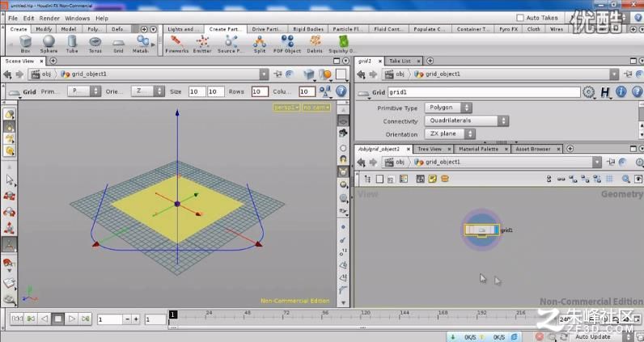The height and width of the screenshot is (342, 644).
Task: Click the Rows value field
Action: (x=260, y=91)
